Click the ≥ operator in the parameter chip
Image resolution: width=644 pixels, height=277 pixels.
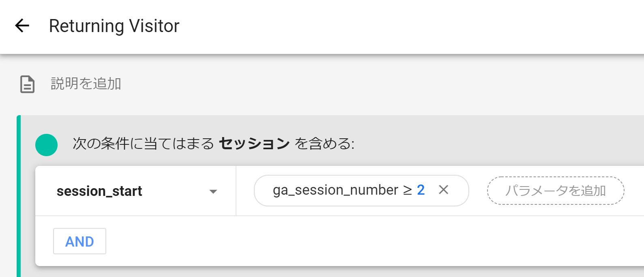[407, 190]
